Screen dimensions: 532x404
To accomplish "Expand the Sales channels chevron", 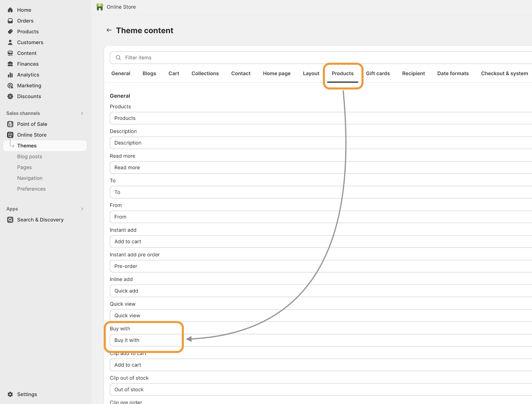I will click(82, 113).
